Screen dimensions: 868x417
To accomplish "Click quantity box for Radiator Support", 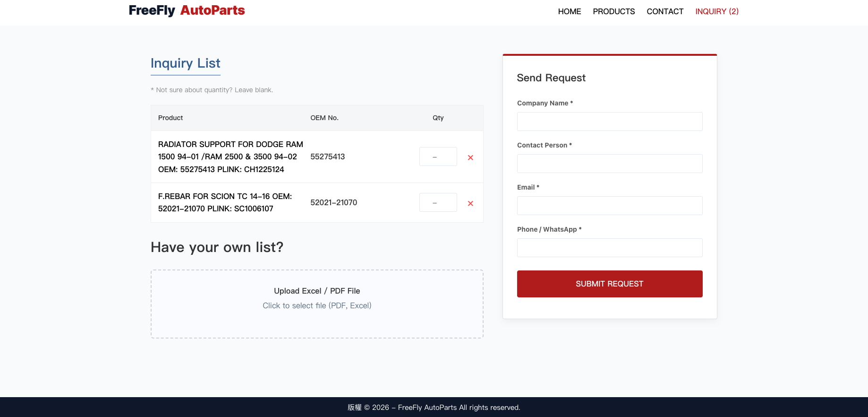I will [438, 156].
